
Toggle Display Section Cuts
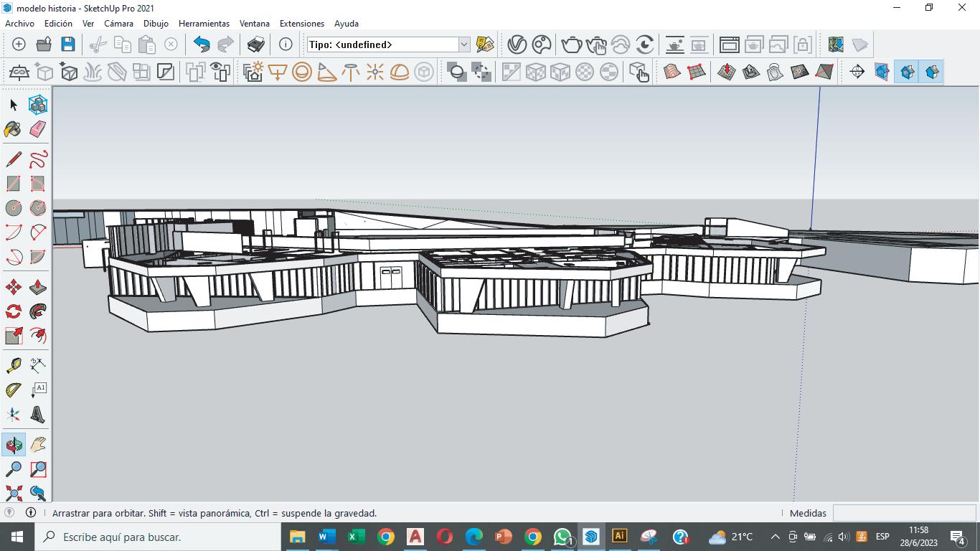click(907, 72)
